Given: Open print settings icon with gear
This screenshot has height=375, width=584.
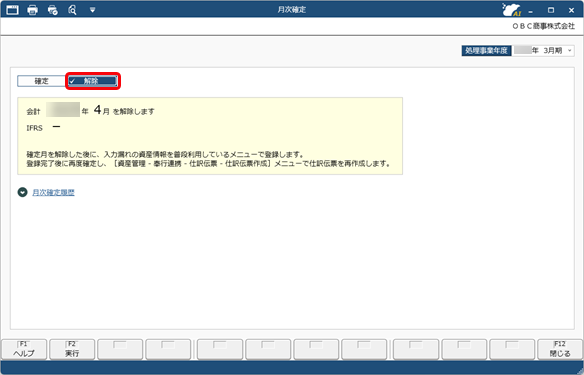Looking at the screenshot, I should pos(53,10).
